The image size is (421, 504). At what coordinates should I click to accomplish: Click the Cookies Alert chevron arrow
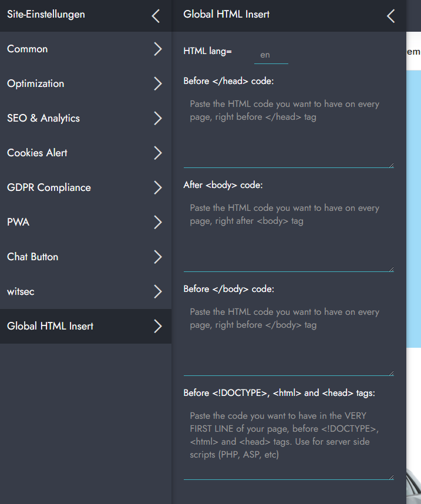[157, 153]
